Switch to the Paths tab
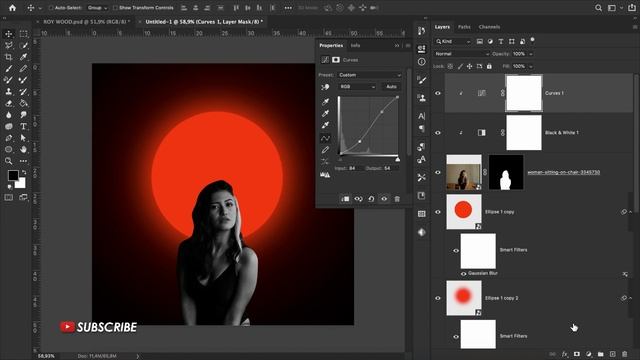 pos(464,27)
